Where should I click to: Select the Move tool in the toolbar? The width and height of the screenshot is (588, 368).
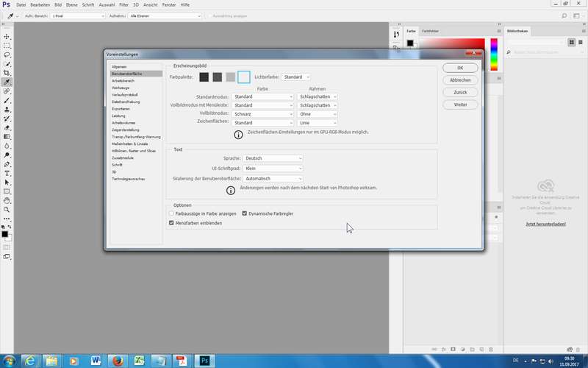[x=7, y=36]
